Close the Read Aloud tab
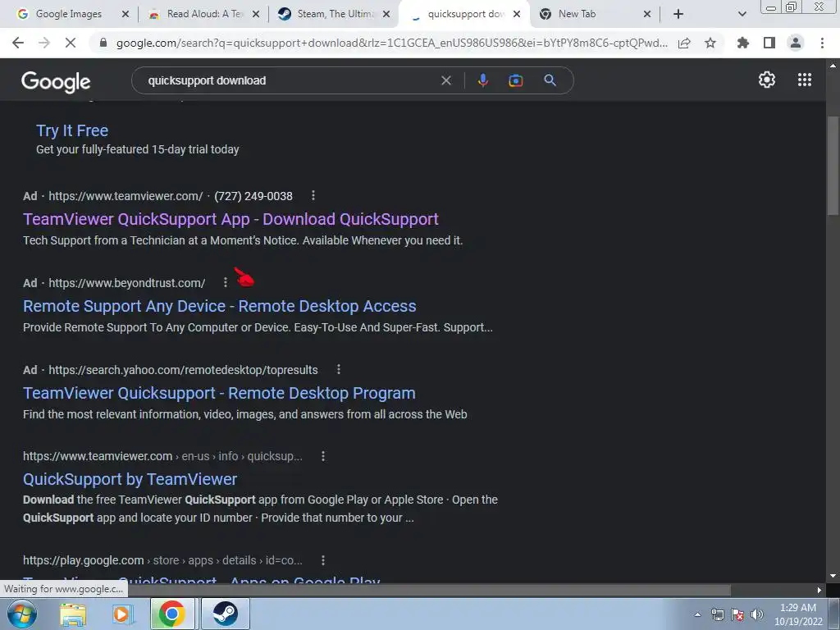 tap(256, 14)
